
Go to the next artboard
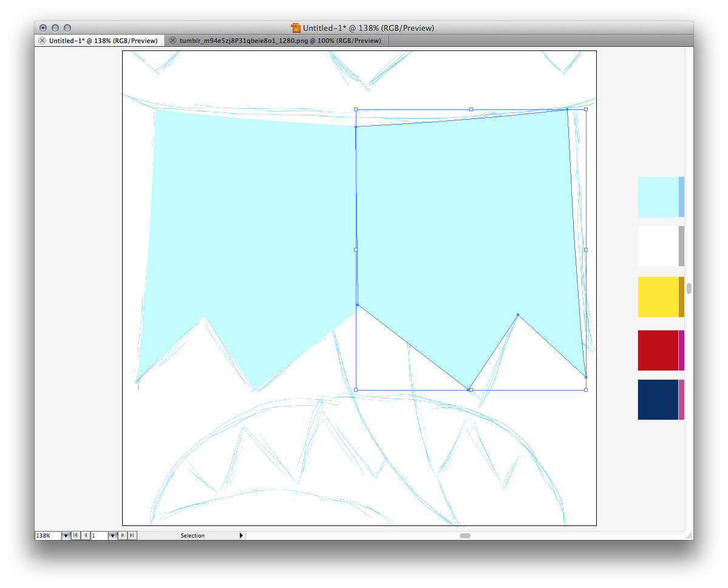(123, 535)
